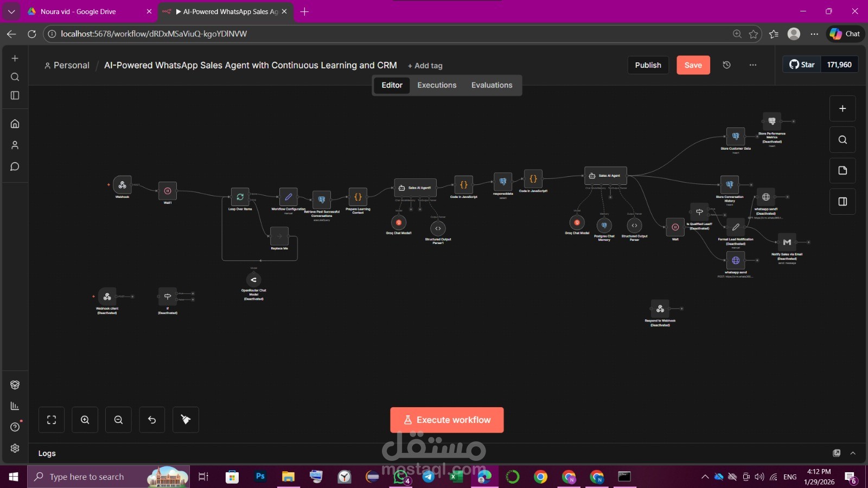Open the workflow actions menu
Screen dimensions: 868x488
753,65
